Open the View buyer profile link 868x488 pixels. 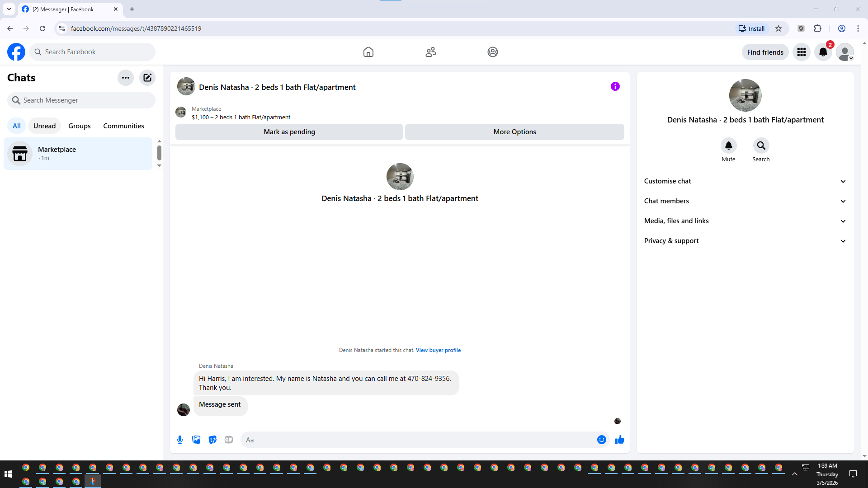(438, 350)
